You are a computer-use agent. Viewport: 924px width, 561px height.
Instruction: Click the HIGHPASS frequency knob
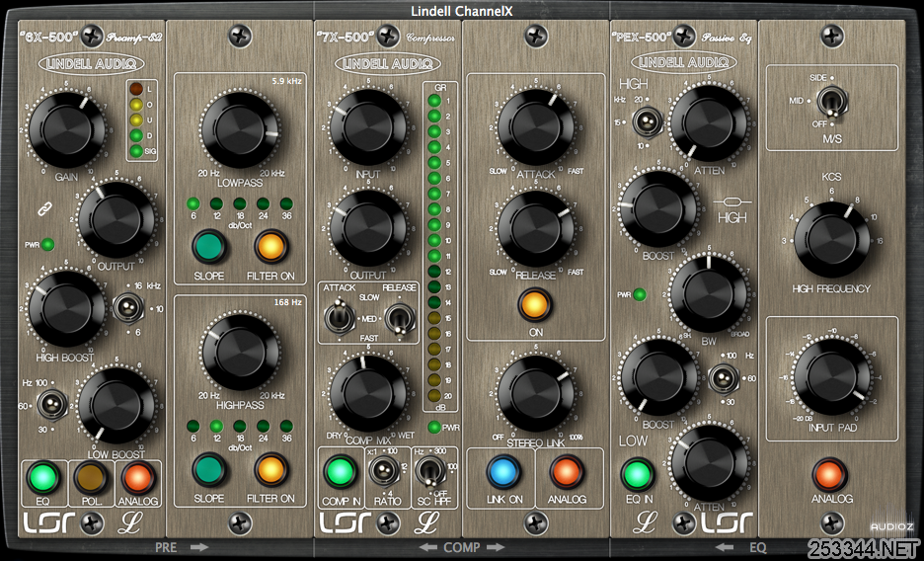point(240,353)
